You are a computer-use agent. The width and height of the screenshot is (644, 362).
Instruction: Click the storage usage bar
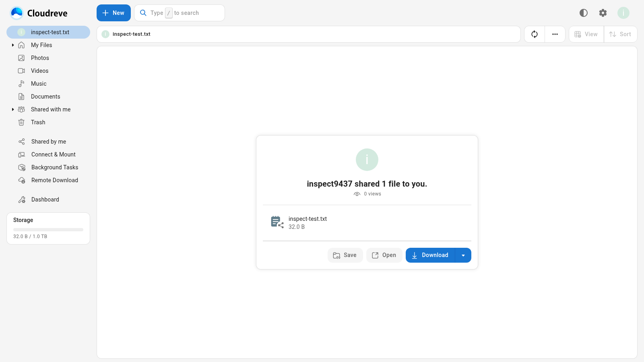pos(48,230)
